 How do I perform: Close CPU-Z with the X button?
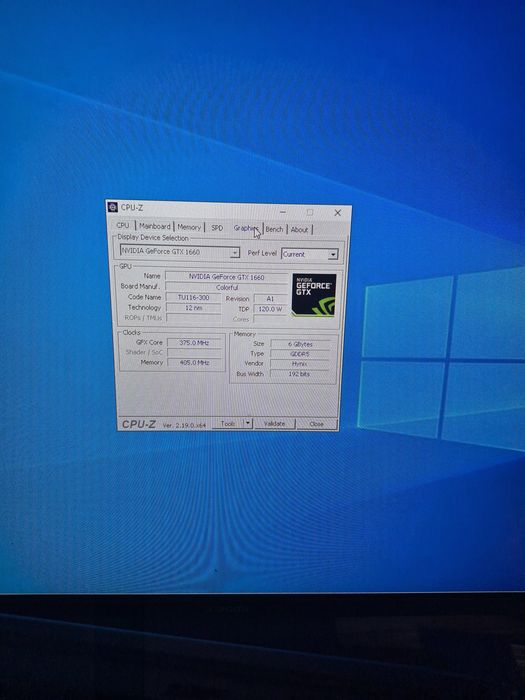(338, 213)
